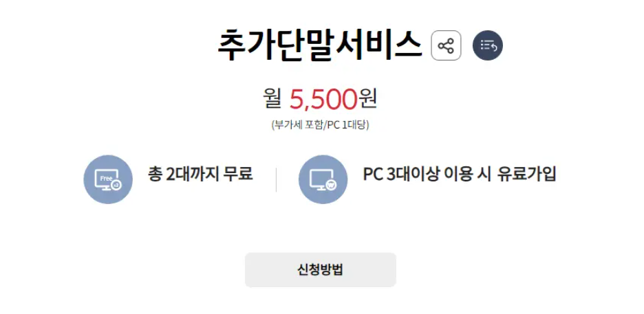Click the share icon beside the title
Viewport: 644px width, 314px height.
pyautogui.click(x=446, y=45)
